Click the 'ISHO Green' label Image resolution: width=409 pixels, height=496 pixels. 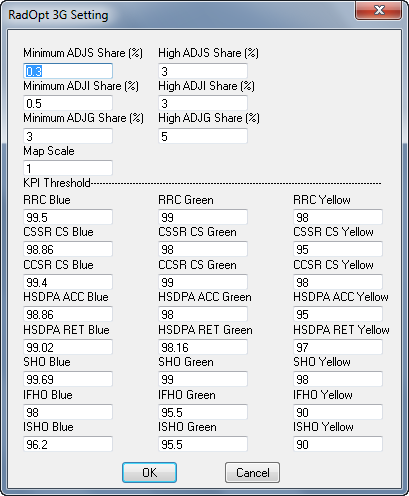click(x=187, y=427)
